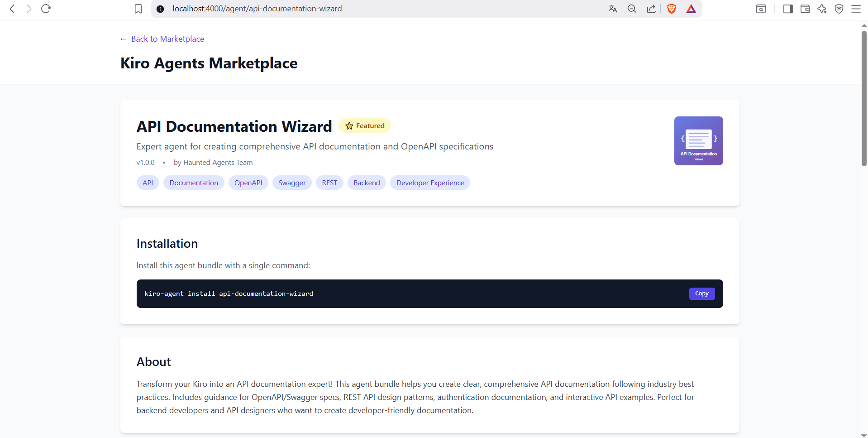Select the OpenAPI tag
This screenshot has width=868, height=438.
point(248,183)
